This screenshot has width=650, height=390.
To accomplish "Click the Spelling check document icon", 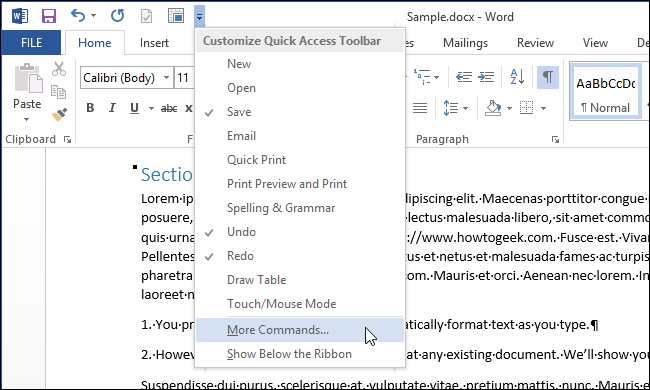I will point(146,16).
